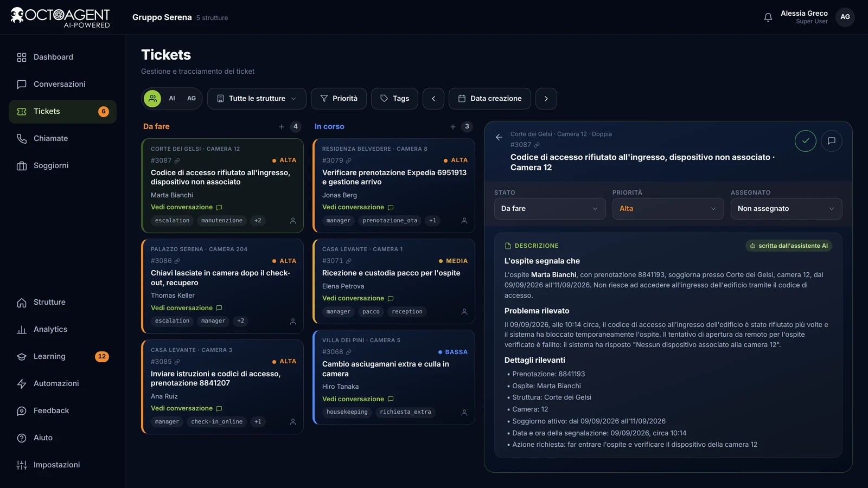Screen dimensions: 868x488
Task: Open the Tags filter
Action: (x=394, y=99)
